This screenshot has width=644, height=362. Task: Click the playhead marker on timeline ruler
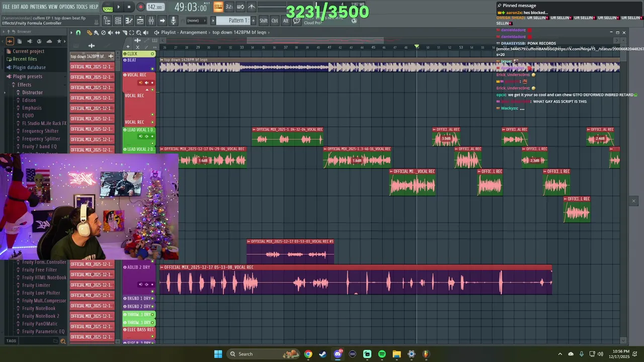pyautogui.click(x=417, y=47)
